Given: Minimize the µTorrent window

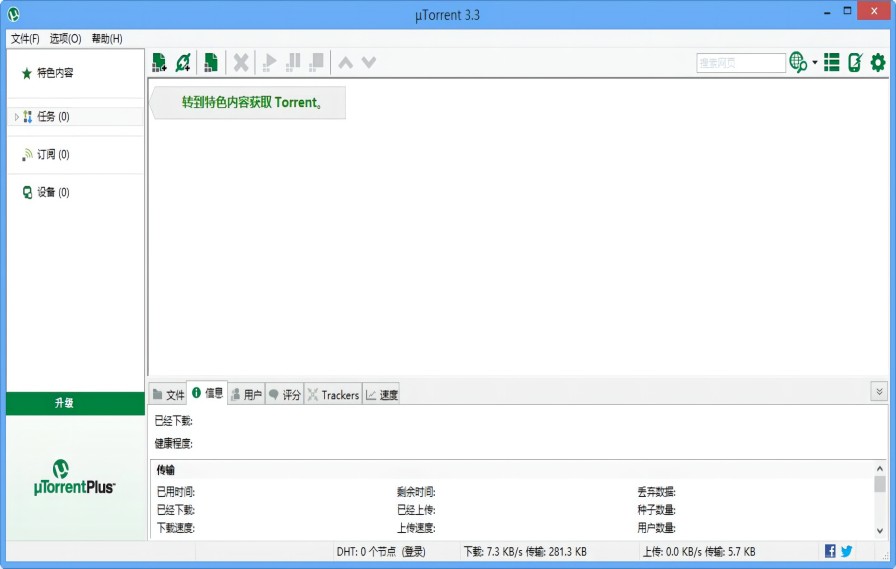Looking at the screenshot, I should pyautogui.click(x=827, y=12).
